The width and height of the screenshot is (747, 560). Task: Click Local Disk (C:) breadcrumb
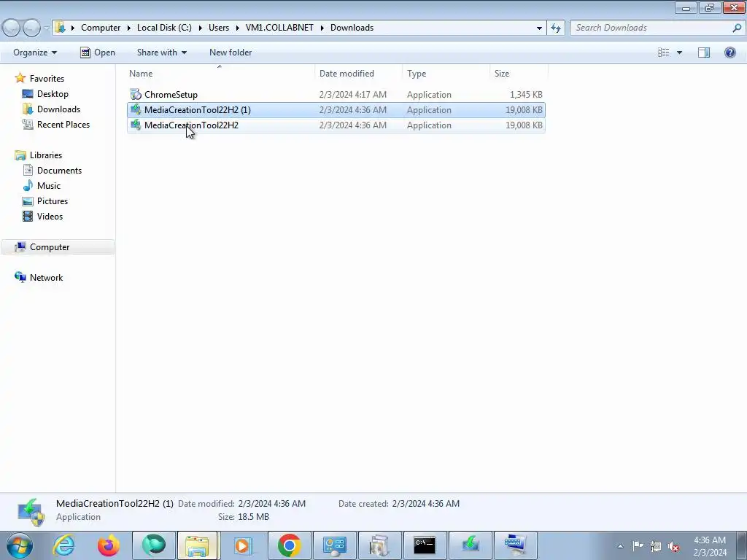[x=164, y=28]
